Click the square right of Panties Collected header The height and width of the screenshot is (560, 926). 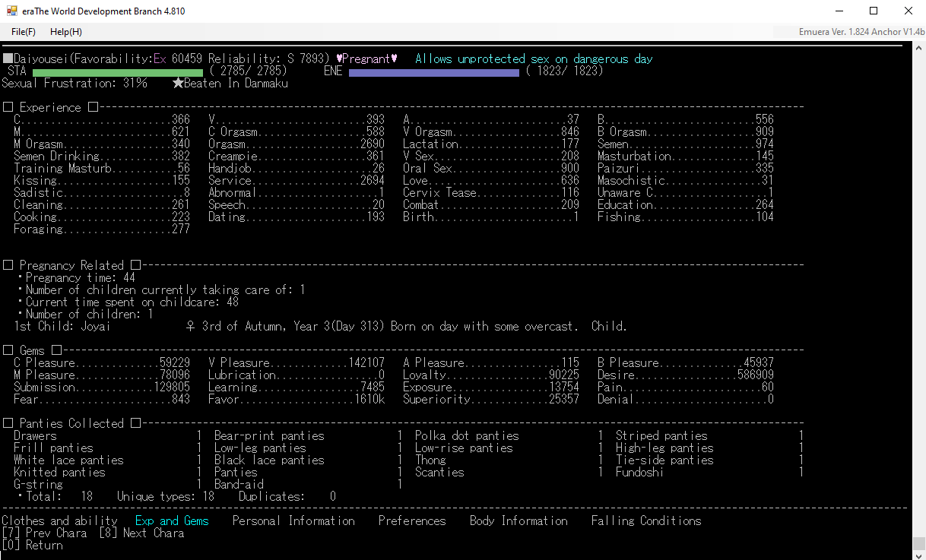click(135, 424)
